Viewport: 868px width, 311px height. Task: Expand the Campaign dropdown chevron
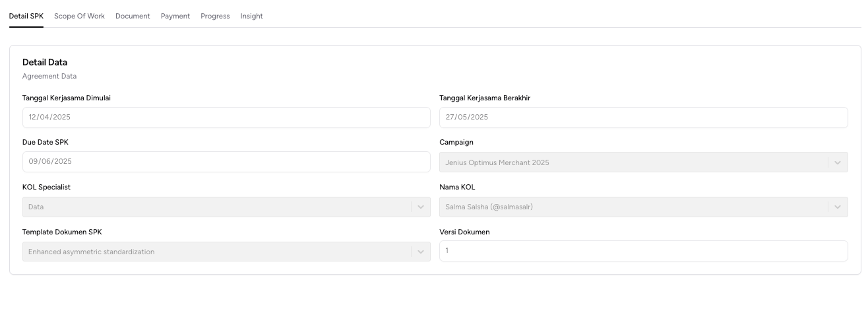(x=838, y=162)
